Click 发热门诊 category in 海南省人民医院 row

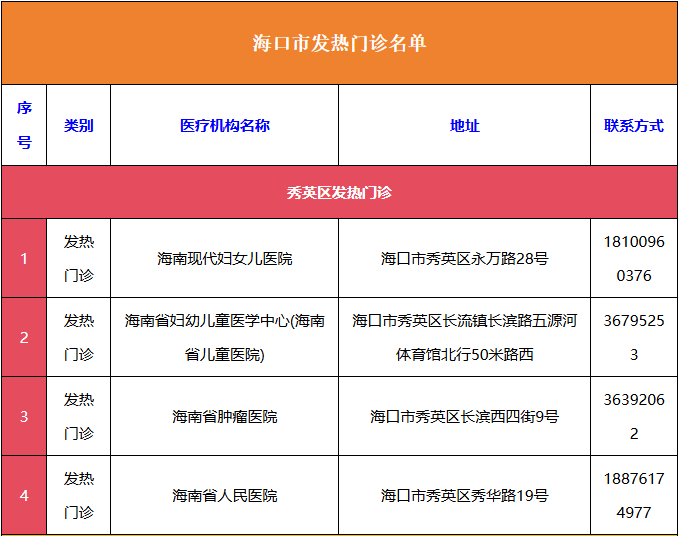[x=78, y=495]
